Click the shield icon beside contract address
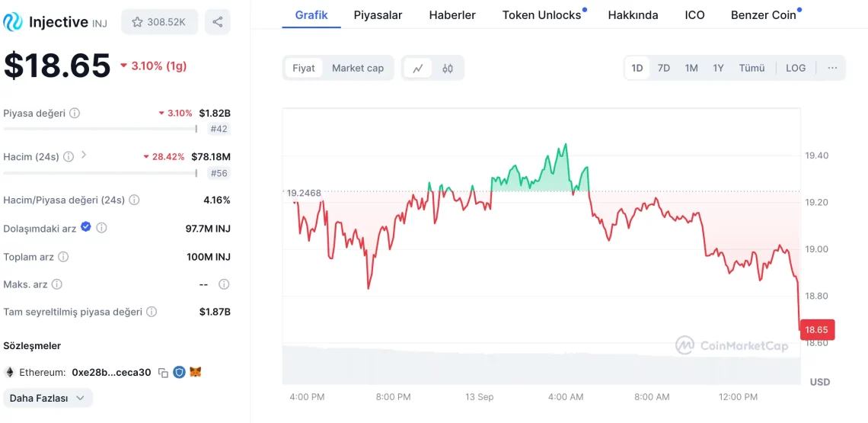The height and width of the screenshot is (423, 868). 180,373
